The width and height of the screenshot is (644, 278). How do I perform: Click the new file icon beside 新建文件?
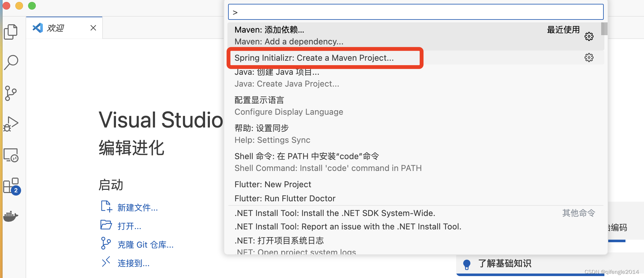(106, 206)
